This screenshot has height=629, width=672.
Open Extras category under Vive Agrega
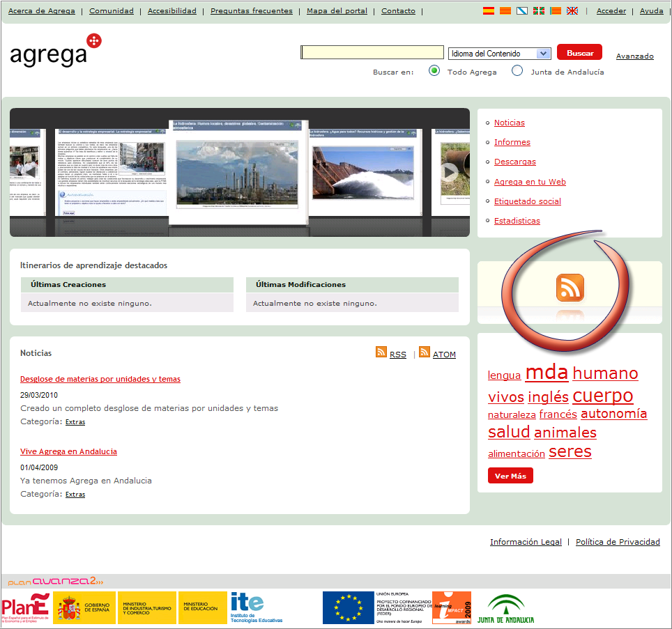[x=75, y=494]
